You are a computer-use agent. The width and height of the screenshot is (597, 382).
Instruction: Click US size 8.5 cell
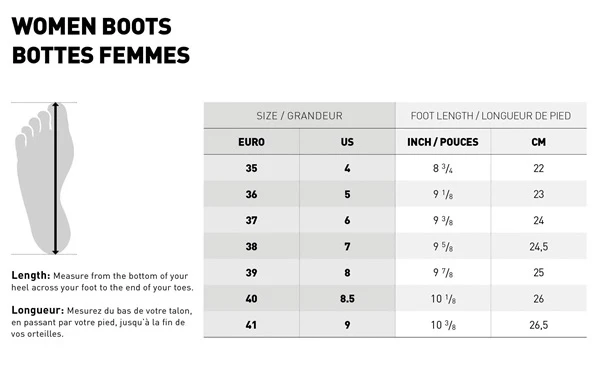coord(347,299)
